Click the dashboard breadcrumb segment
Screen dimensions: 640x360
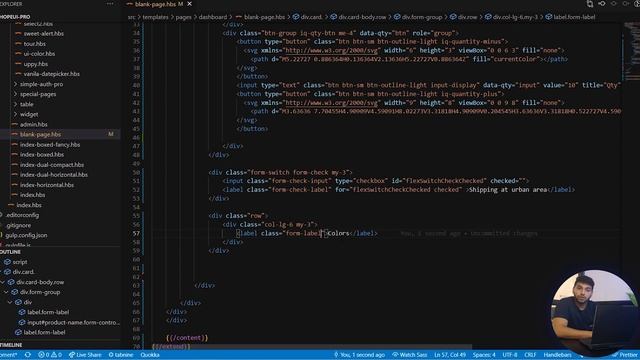click(213, 17)
